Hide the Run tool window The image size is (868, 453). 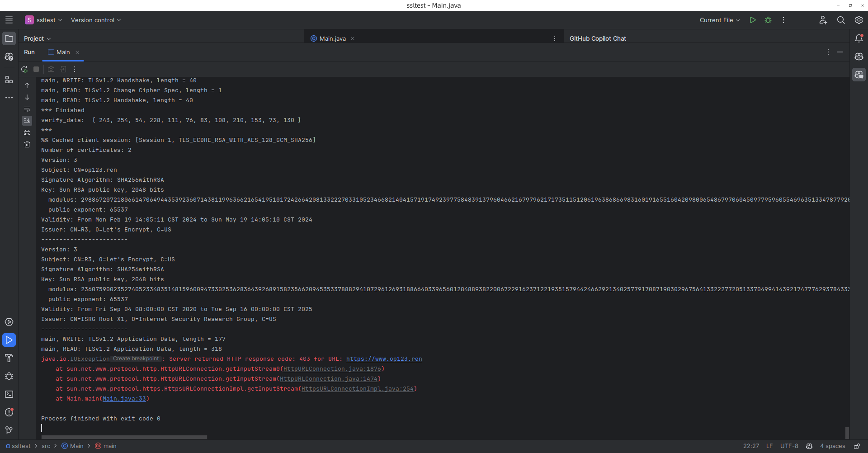pyautogui.click(x=840, y=52)
